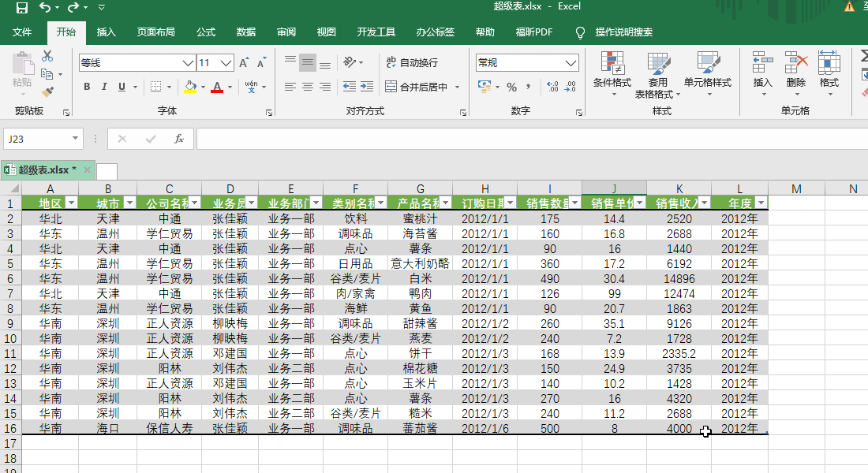This screenshot has height=473, width=868.
Task: Switch to the 数据 ribbon tab
Action: point(245,32)
